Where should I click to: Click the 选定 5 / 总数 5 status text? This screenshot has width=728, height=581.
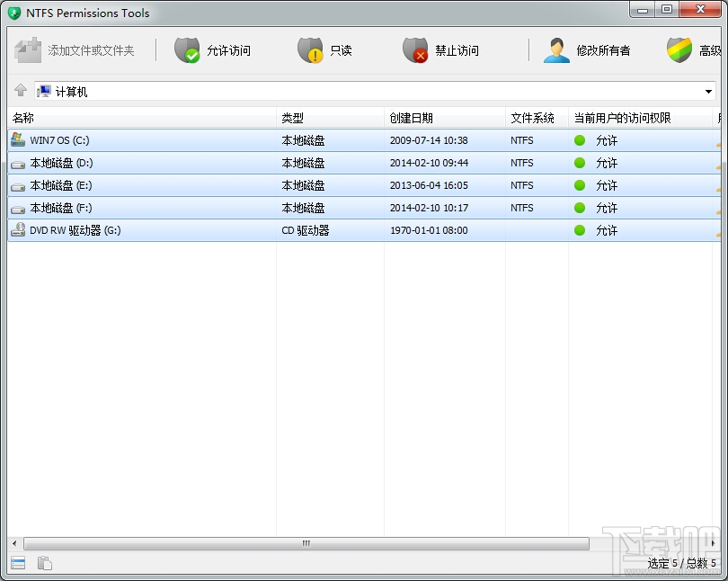click(681, 563)
